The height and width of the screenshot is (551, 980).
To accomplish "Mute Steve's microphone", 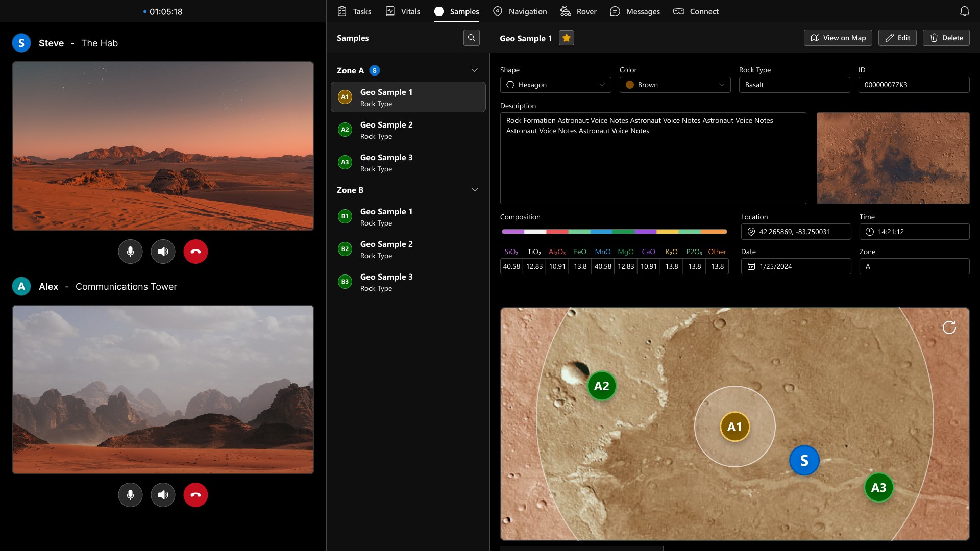I will (x=130, y=252).
